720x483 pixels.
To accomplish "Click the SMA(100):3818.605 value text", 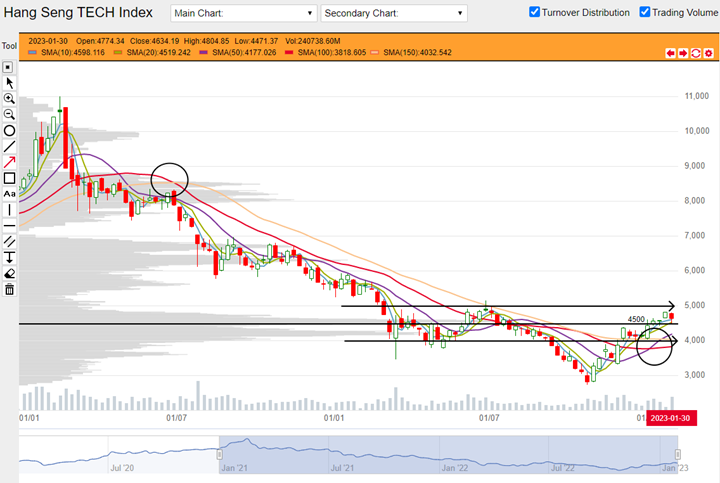I will (x=332, y=53).
